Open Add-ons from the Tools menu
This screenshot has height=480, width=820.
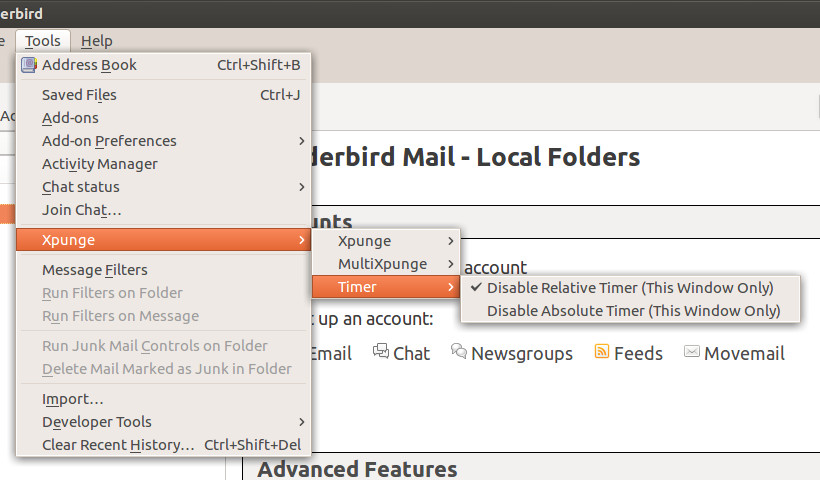pyautogui.click(x=70, y=118)
